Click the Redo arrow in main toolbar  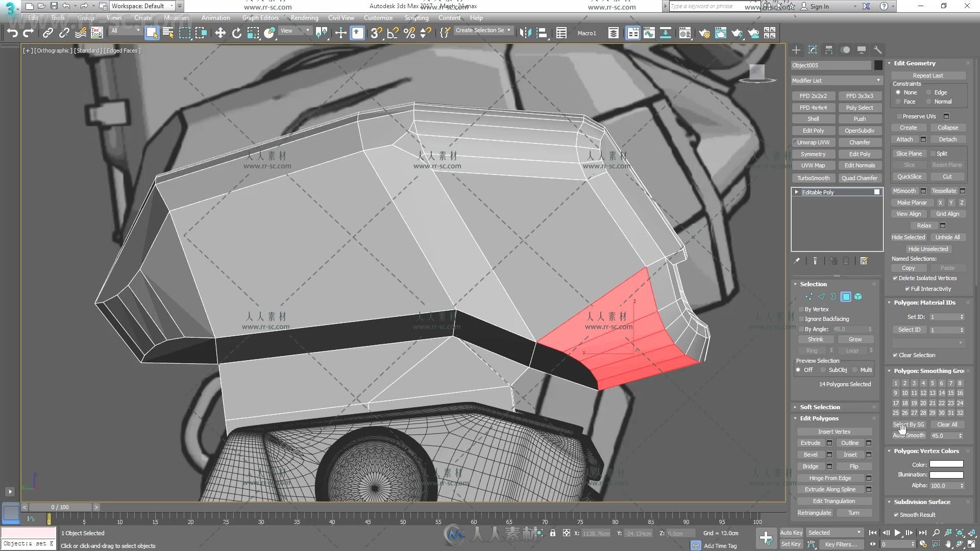click(x=29, y=33)
